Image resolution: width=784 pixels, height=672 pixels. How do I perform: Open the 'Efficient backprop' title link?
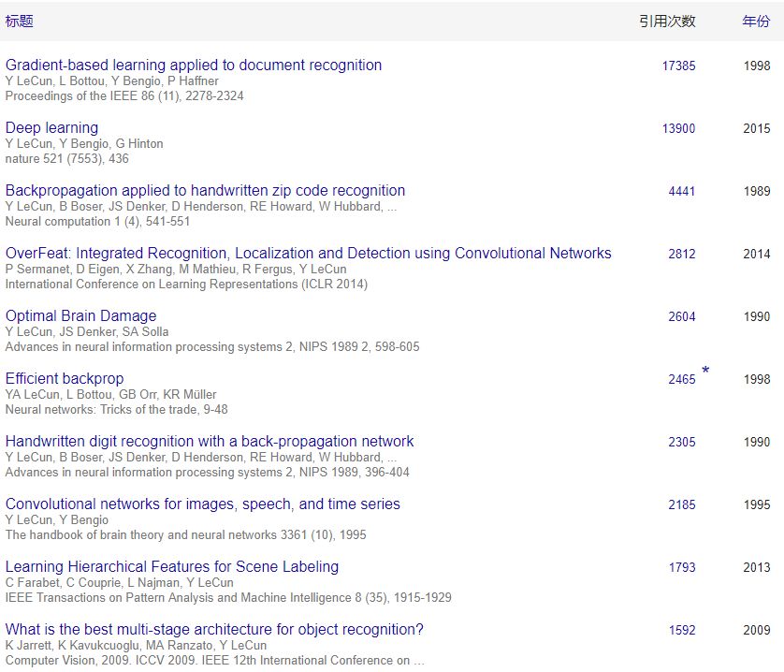point(65,379)
